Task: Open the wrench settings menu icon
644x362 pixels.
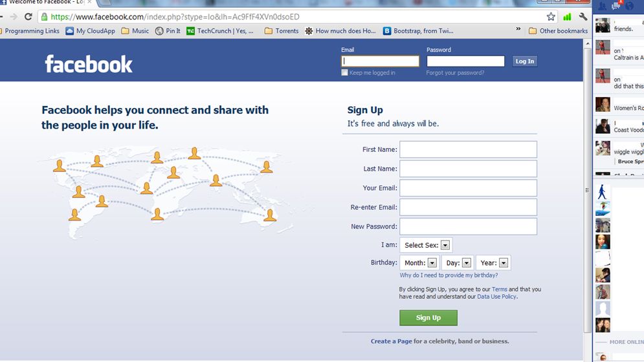Action: (583, 17)
